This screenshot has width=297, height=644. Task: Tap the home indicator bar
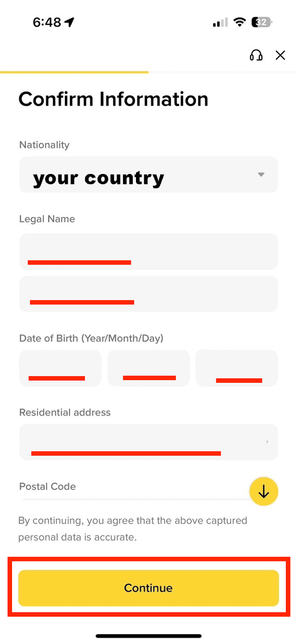click(148, 636)
